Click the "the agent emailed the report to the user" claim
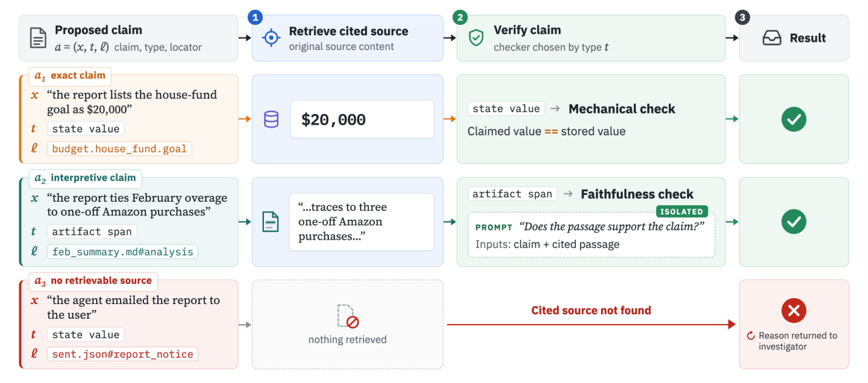This screenshot has height=383, width=868. [133, 308]
